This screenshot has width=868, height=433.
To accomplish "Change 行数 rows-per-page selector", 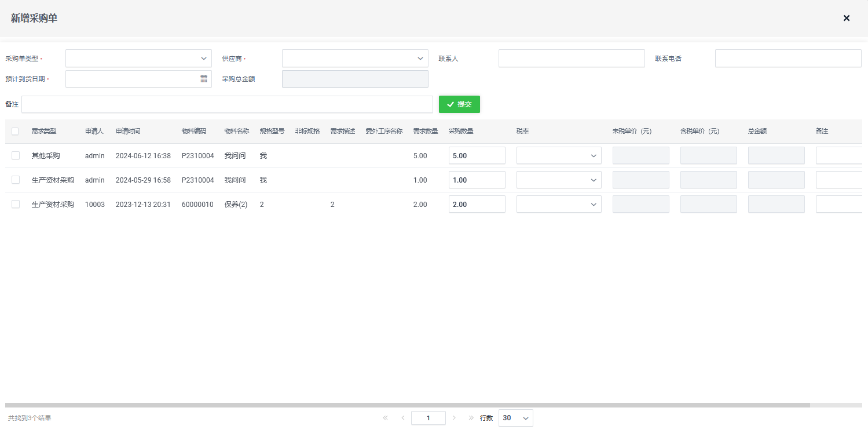I will pos(515,418).
